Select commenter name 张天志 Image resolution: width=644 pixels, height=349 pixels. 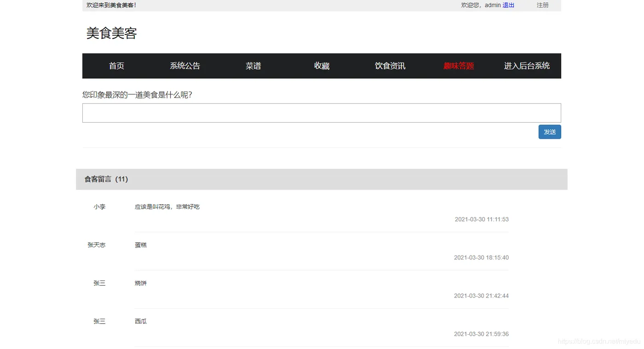(97, 245)
